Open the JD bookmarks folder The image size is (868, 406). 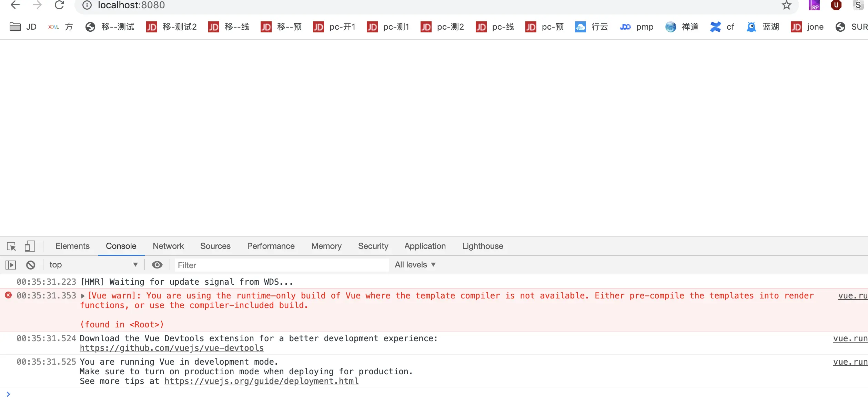tap(23, 27)
